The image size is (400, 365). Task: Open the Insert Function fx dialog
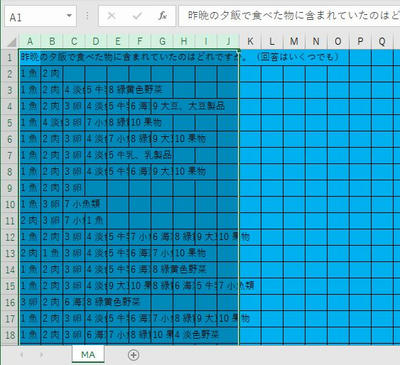[x=162, y=16]
